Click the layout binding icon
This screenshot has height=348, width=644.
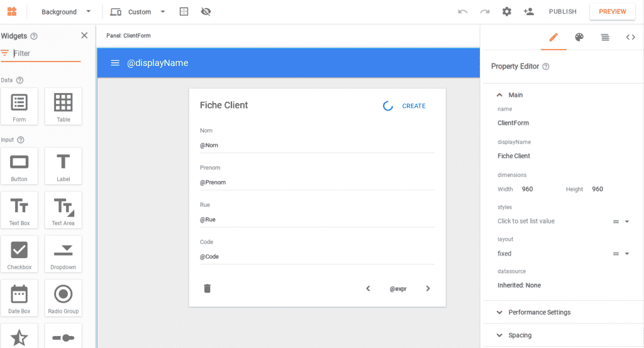(616, 254)
